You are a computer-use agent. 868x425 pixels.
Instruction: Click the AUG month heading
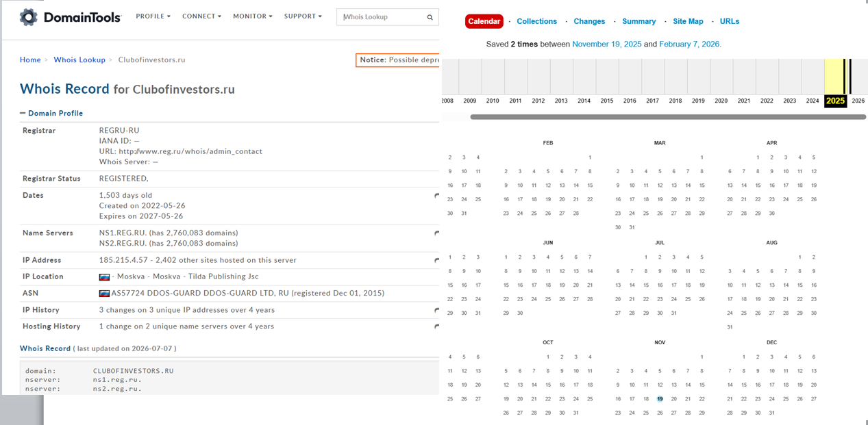tap(772, 243)
